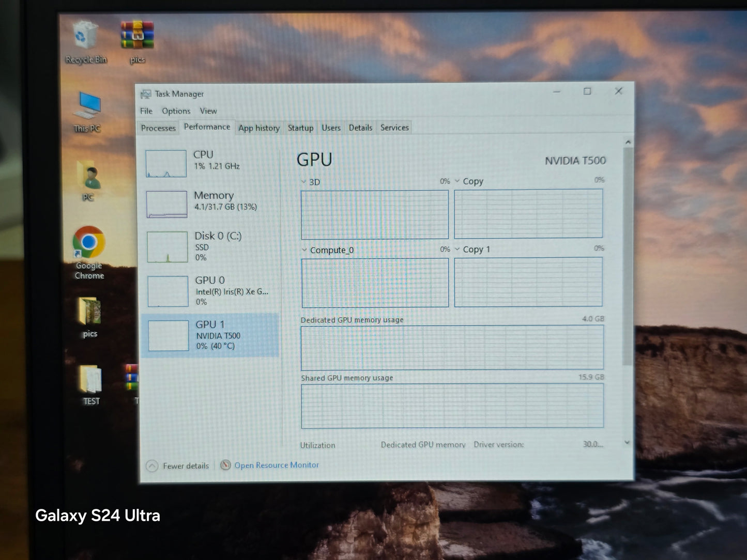Select the This PC desktop icon

[87, 112]
